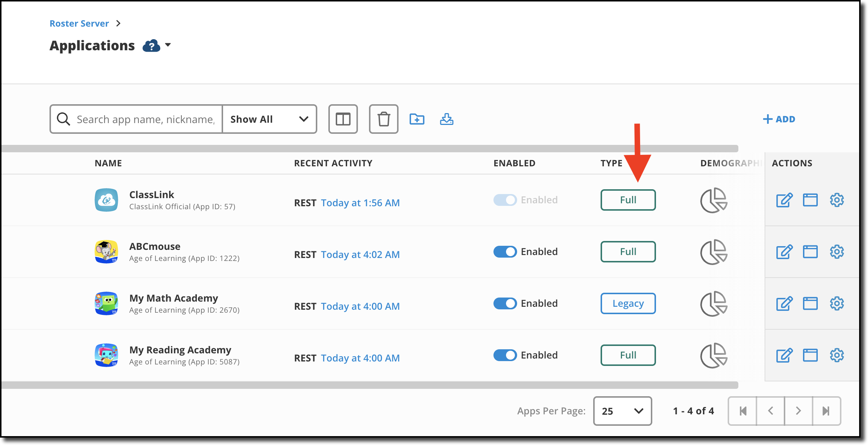Click the add folder icon

[x=417, y=119]
